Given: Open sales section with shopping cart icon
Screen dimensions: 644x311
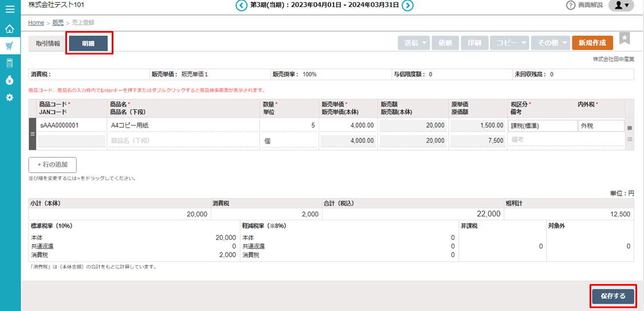Looking at the screenshot, I should [x=10, y=46].
